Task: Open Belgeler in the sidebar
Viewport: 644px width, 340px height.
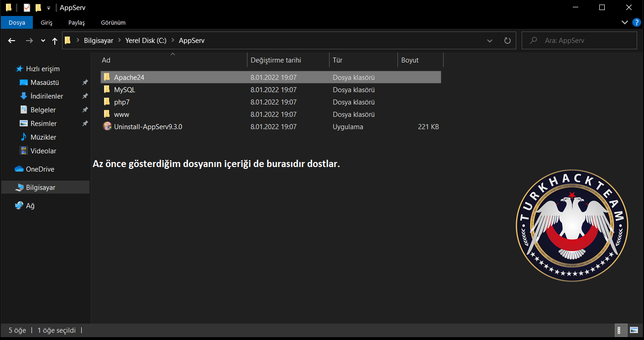Action: coord(43,110)
